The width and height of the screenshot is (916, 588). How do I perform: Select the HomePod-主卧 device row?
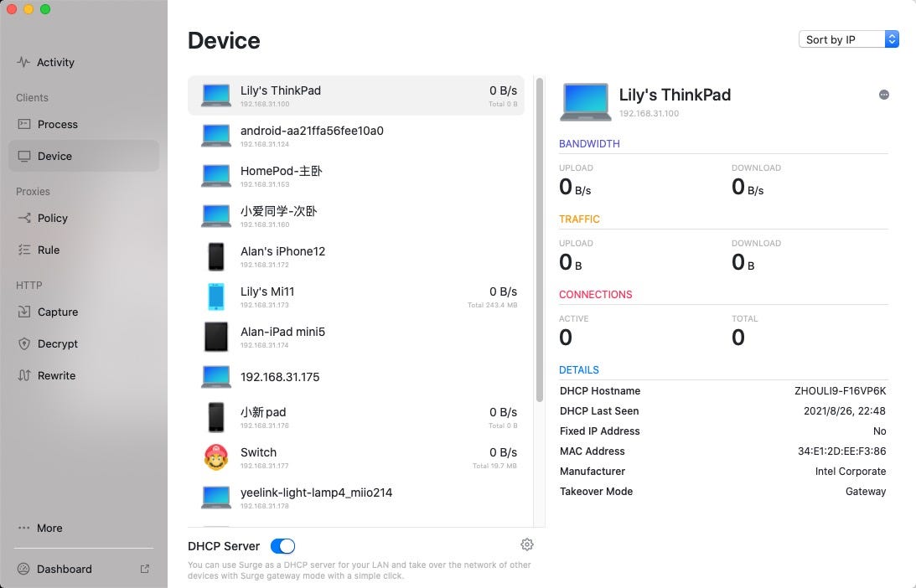[356, 176]
